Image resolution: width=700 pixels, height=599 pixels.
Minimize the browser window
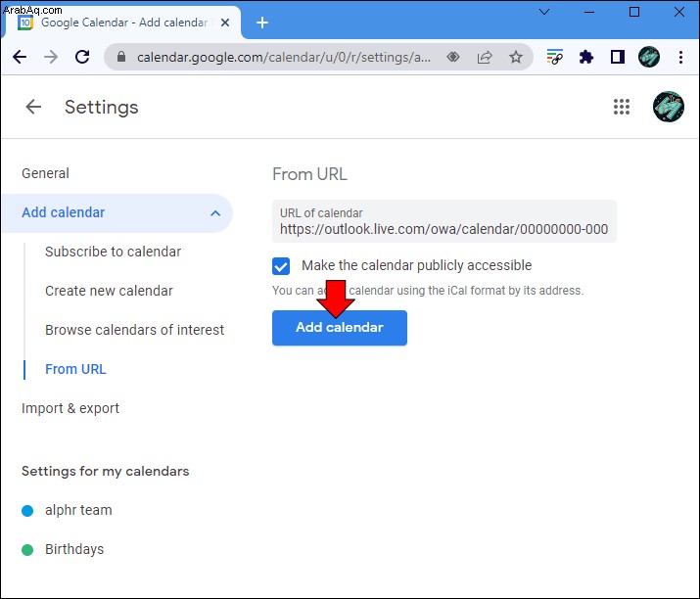(x=589, y=12)
